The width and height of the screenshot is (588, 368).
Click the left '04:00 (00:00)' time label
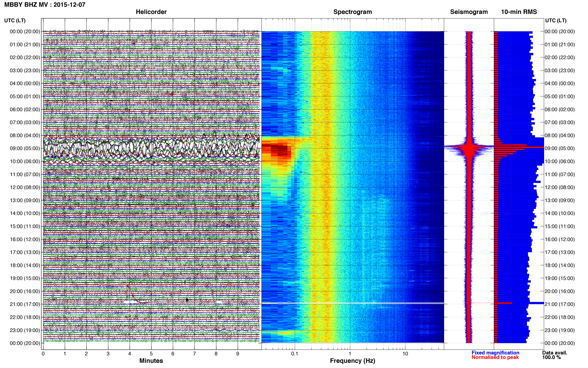(25, 83)
